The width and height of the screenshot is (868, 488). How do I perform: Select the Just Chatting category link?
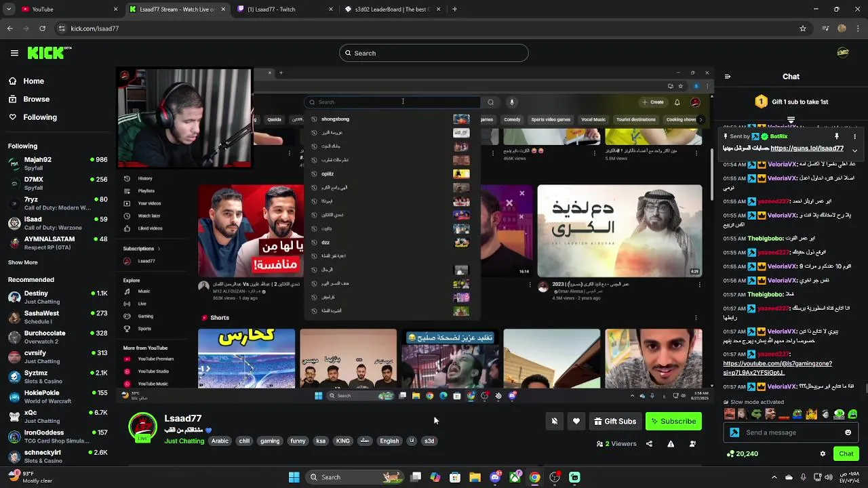pyautogui.click(x=184, y=441)
